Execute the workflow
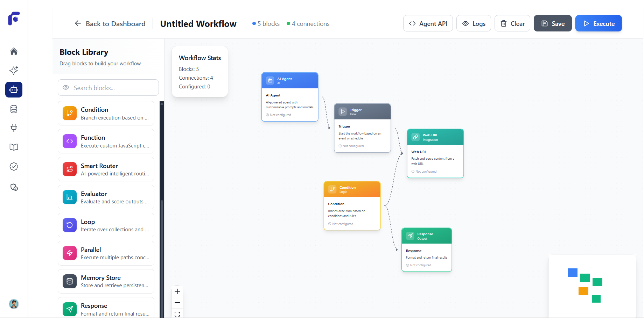Screen dimensions: 644x318 point(598,23)
